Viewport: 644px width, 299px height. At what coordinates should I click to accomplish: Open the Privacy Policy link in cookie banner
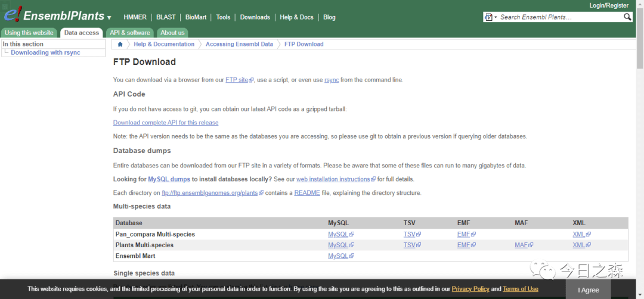[x=470, y=289]
